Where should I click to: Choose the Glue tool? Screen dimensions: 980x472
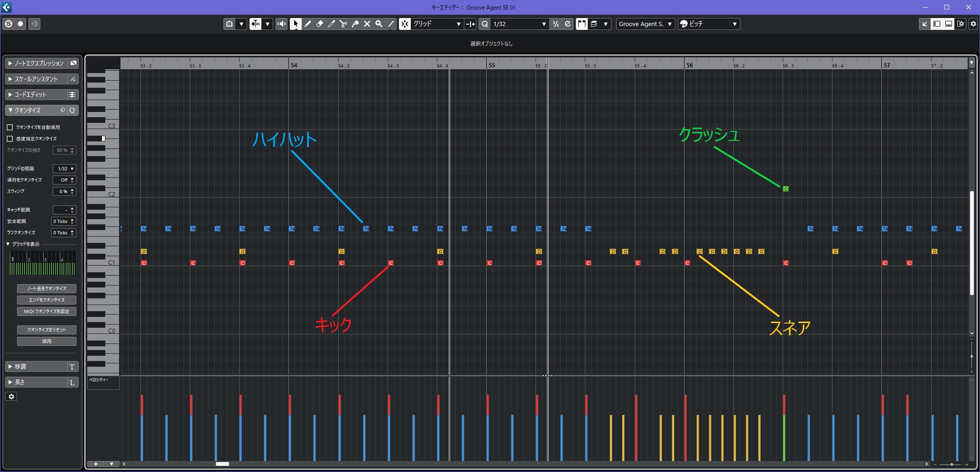355,24
